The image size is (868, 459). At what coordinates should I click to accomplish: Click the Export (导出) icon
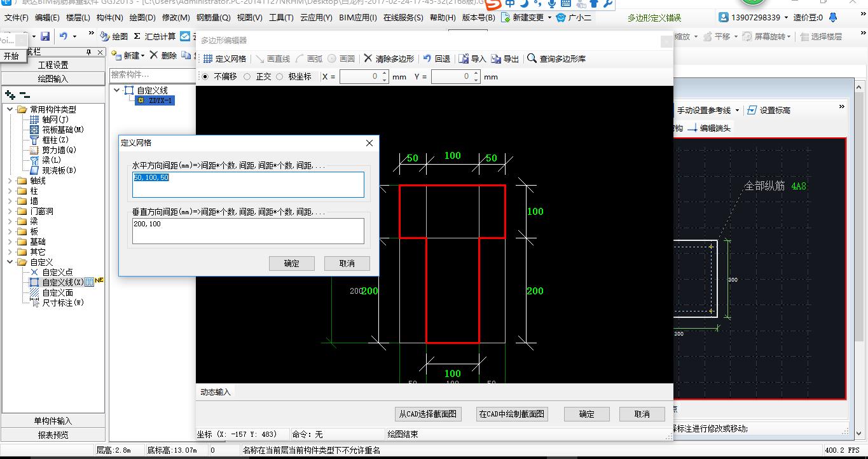(x=496, y=58)
